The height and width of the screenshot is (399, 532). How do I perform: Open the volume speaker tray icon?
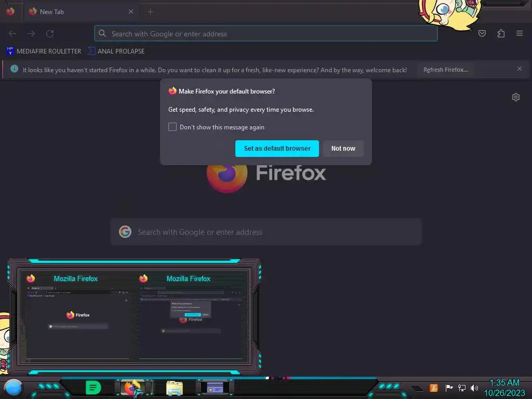pyautogui.click(x=474, y=388)
